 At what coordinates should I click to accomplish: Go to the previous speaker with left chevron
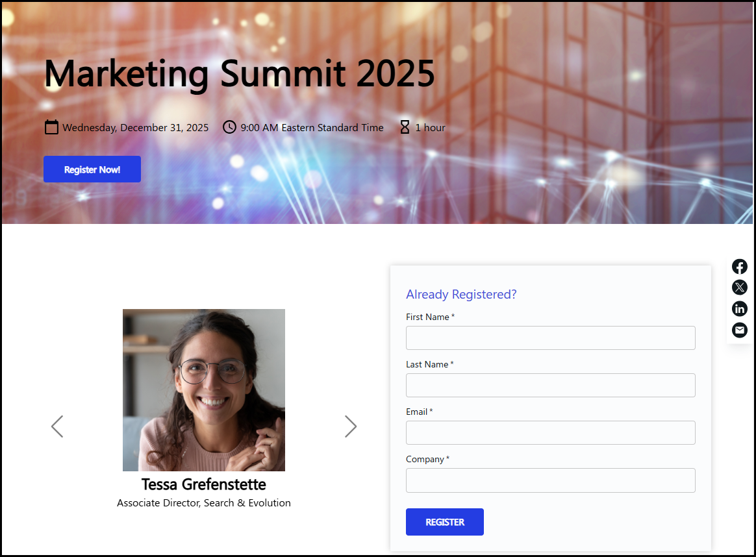pos(57,427)
